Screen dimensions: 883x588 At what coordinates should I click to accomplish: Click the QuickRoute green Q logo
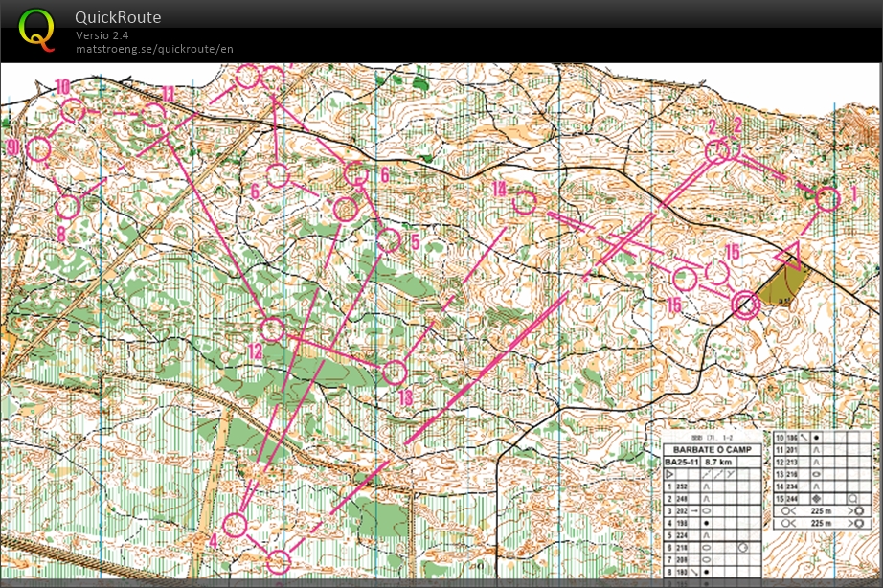point(37,29)
